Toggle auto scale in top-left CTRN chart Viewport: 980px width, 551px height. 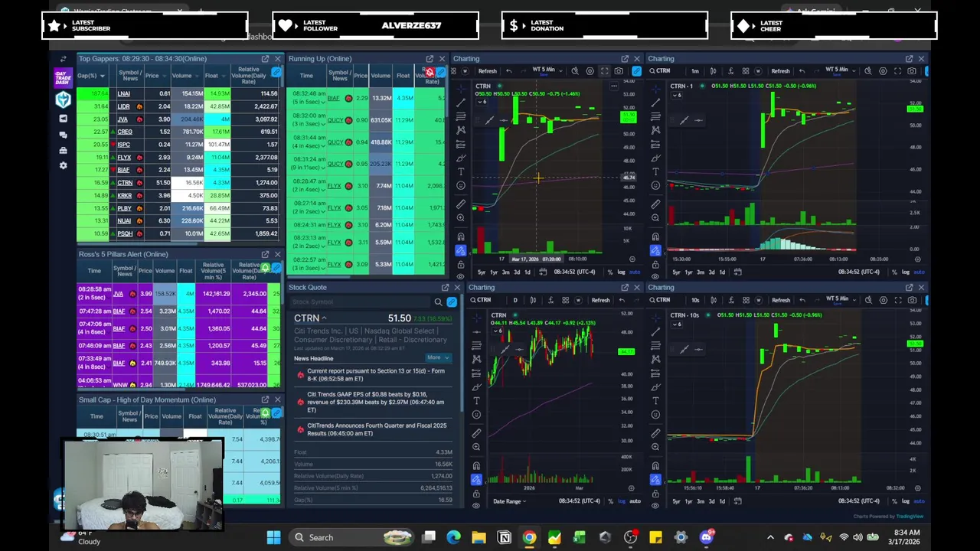(x=634, y=272)
